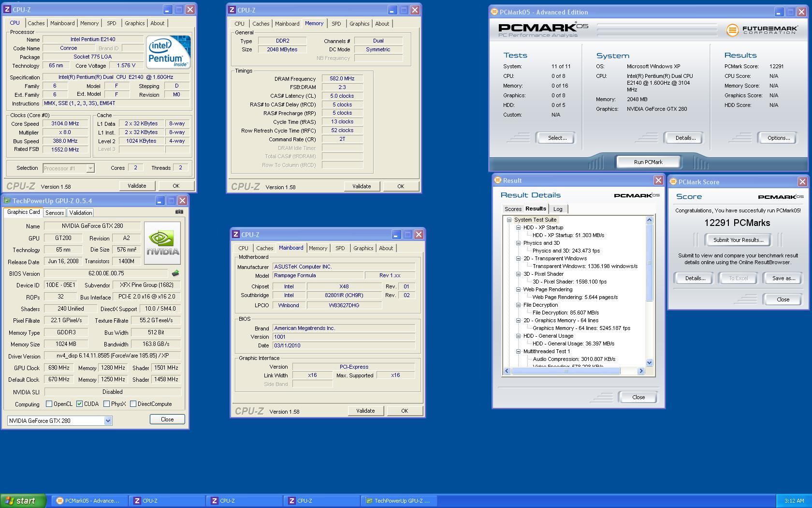Switch to TechPowerUp GPU-Z taskbar button

pyautogui.click(x=399, y=501)
